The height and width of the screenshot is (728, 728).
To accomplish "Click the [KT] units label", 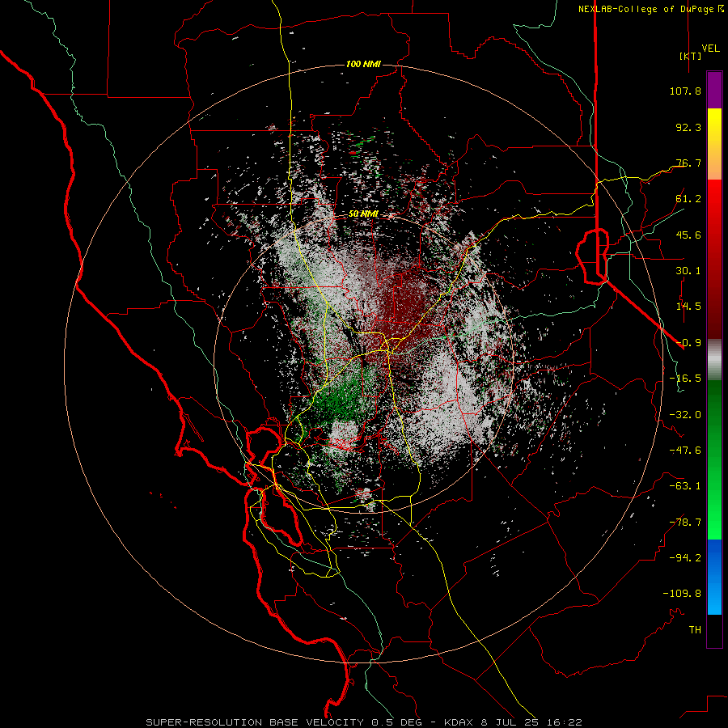I will coord(690,56).
